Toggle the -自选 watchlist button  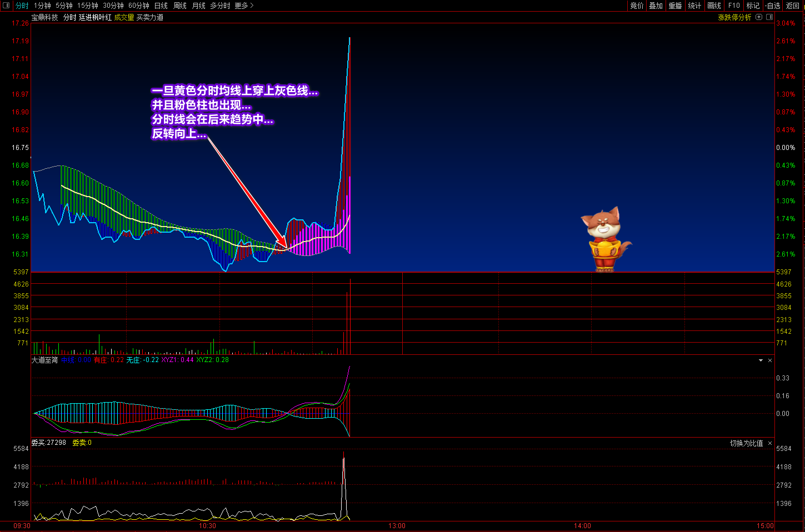pos(772,6)
